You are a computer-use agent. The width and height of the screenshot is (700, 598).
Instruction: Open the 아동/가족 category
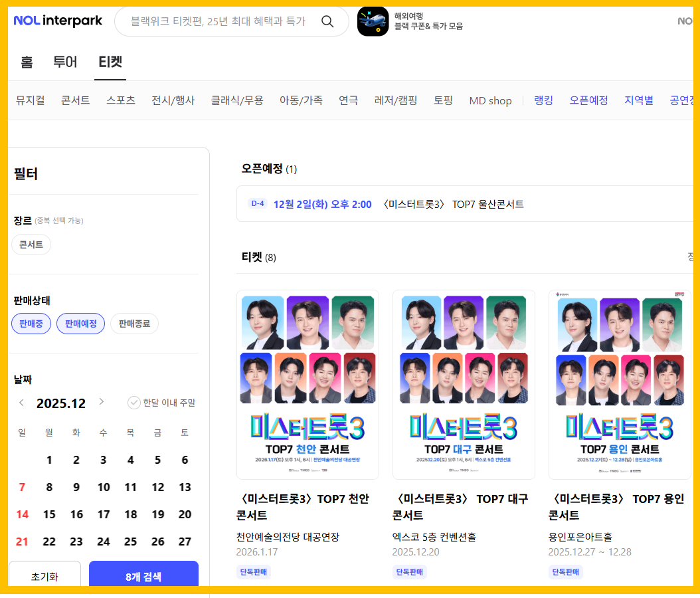tap(301, 100)
